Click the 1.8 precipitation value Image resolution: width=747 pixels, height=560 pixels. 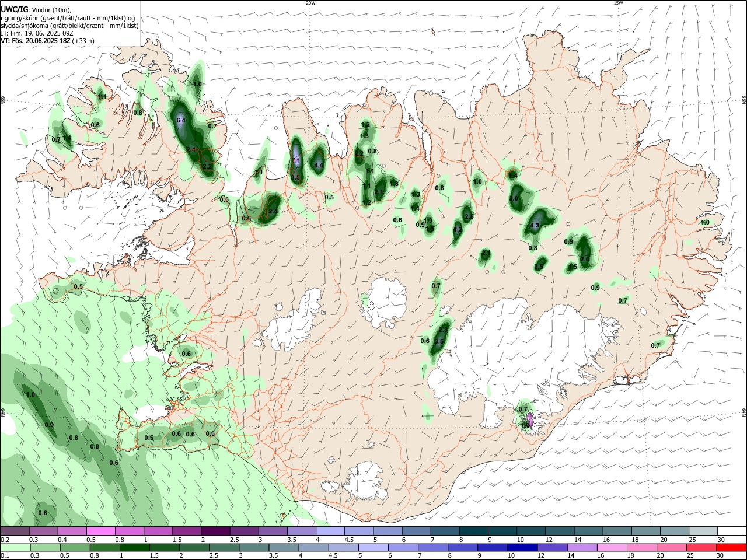394,184
